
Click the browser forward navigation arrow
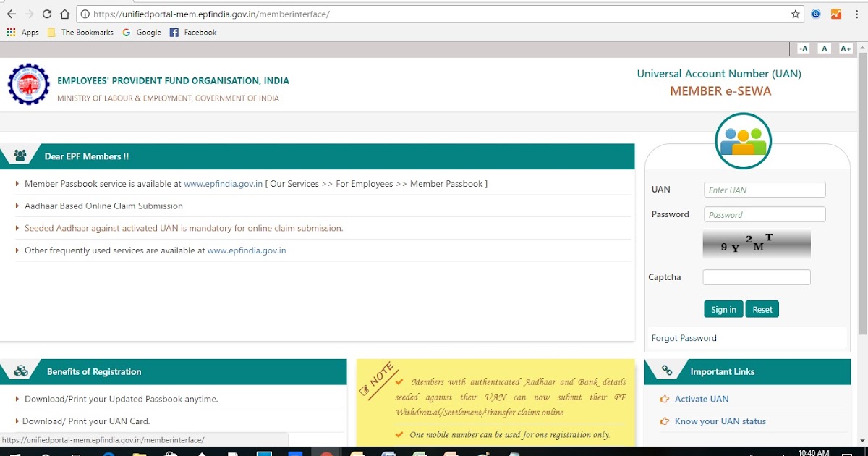point(29,13)
